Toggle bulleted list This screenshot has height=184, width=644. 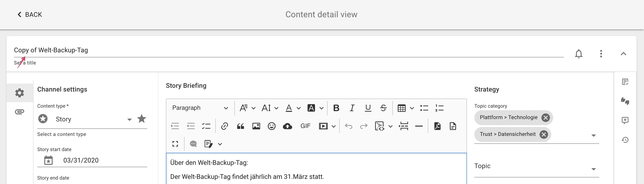[424, 108]
